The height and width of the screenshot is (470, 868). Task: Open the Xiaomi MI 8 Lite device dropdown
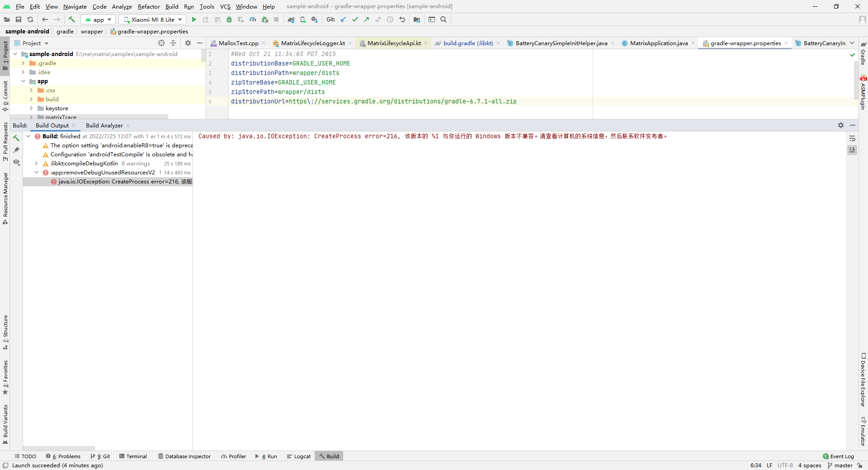(x=152, y=19)
